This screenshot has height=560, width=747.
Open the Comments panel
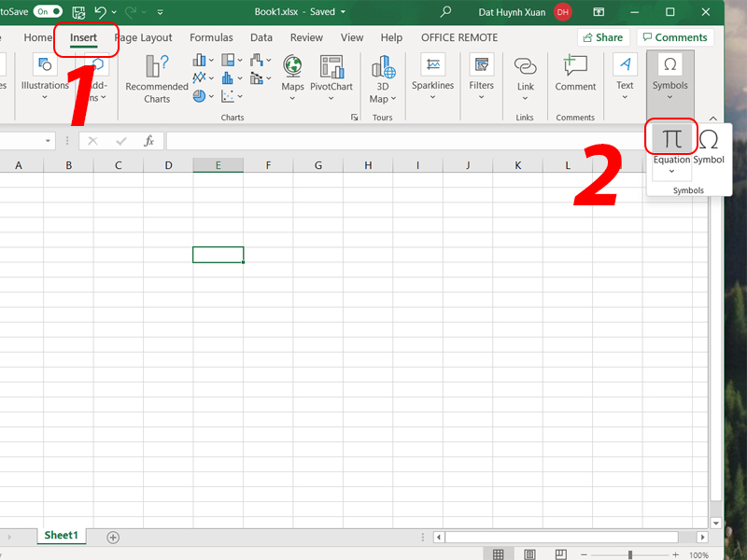674,37
